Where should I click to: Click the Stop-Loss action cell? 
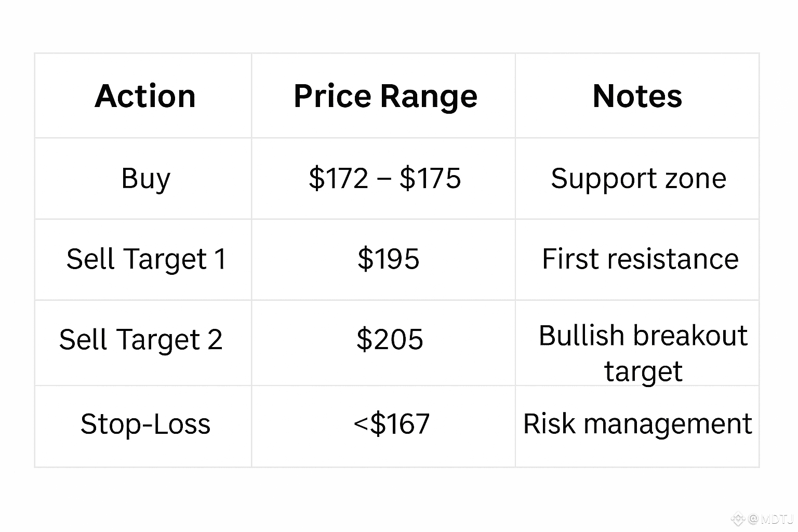[x=145, y=423]
